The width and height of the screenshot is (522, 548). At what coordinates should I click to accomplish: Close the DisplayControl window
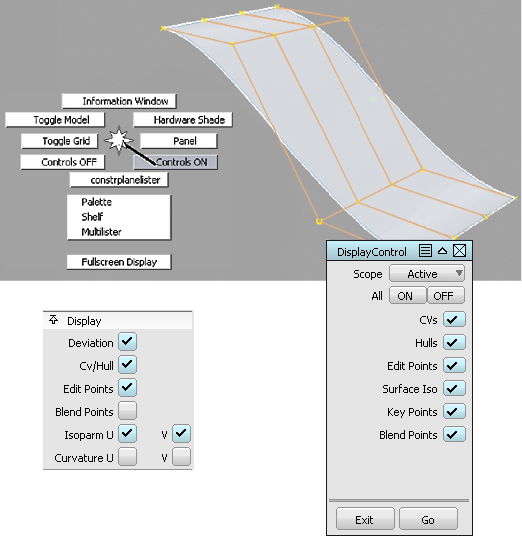click(459, 251)
